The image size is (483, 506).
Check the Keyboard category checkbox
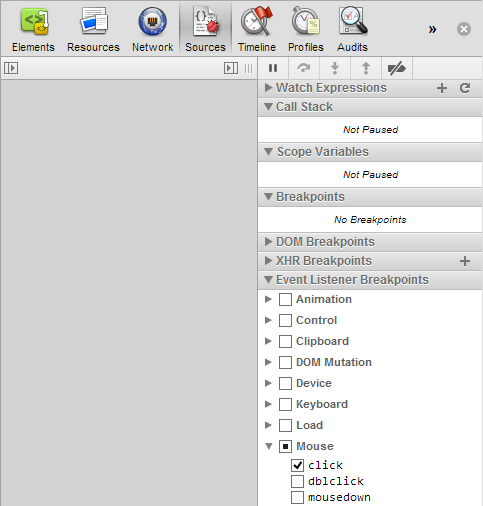coord(285,404)
